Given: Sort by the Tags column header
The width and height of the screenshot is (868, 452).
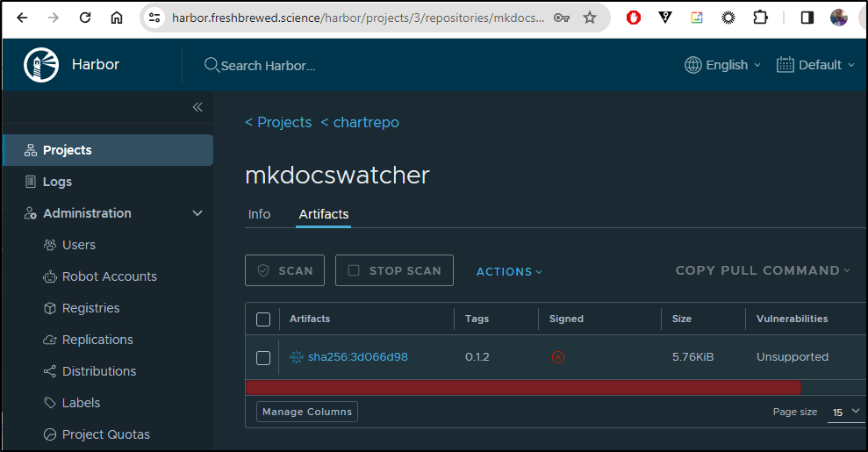Looking at the screenshot, I should point(477,319).
